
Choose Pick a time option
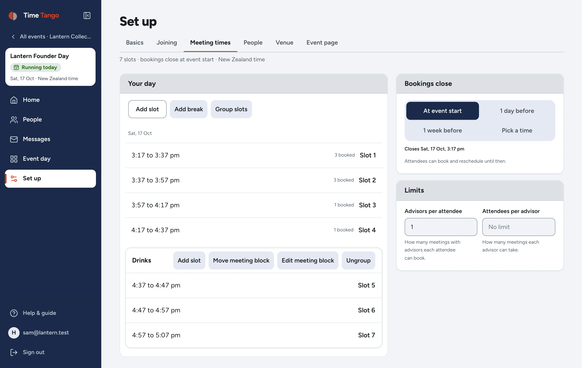click(x=517, y=130)
